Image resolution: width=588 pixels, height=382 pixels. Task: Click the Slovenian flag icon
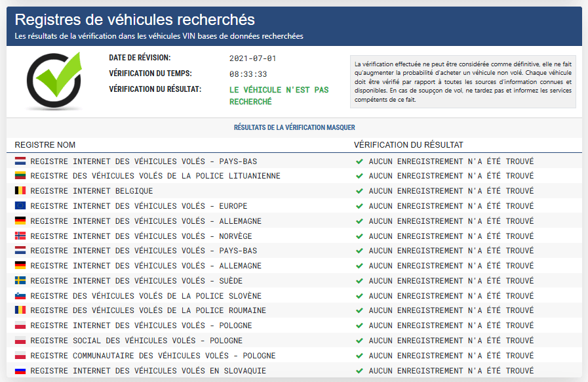[20, 296]
